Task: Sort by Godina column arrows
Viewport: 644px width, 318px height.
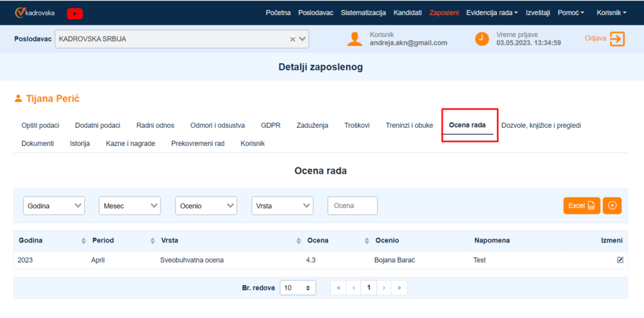Action: click(84, 241)
